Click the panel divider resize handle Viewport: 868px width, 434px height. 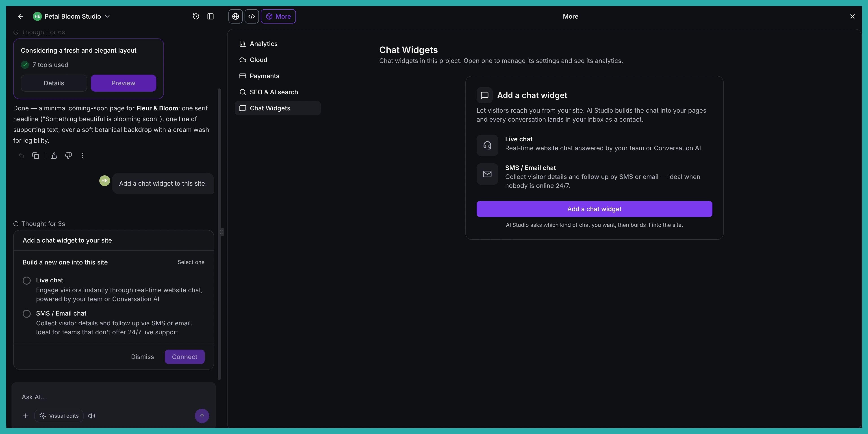point(221,232)
